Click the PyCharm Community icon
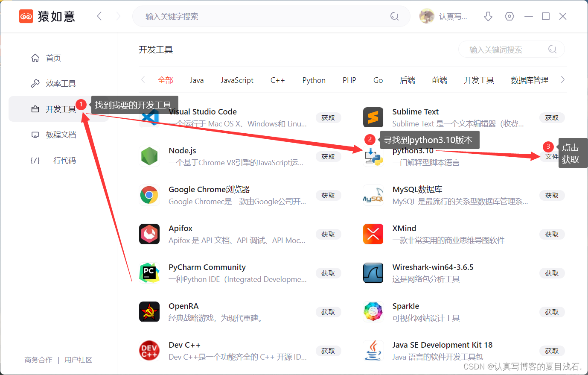 pos(149,273)
